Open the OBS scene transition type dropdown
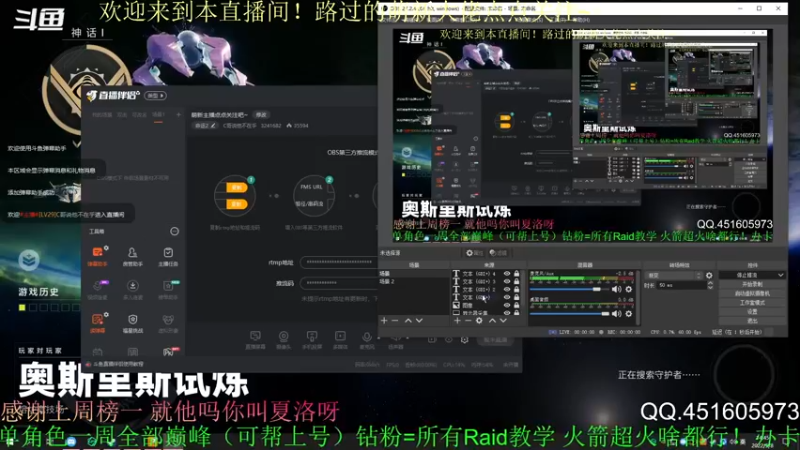 (x=674, y=276)
